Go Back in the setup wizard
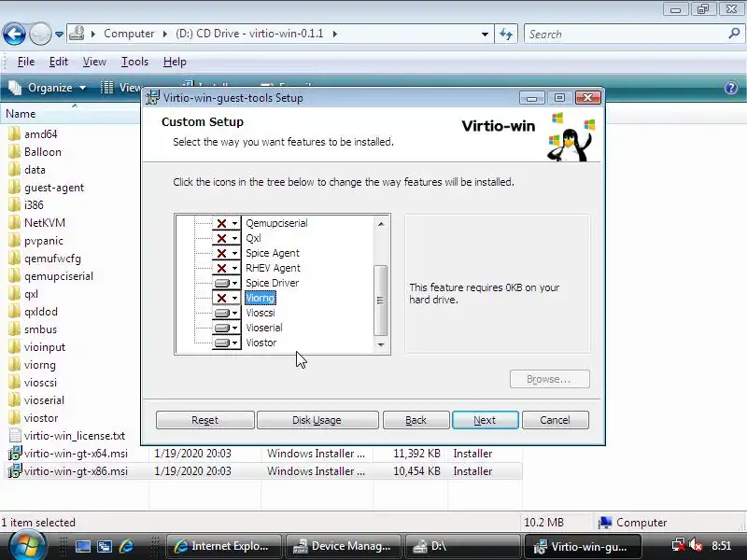This screenshot has height=560, width=747. (x=416, y=420)
